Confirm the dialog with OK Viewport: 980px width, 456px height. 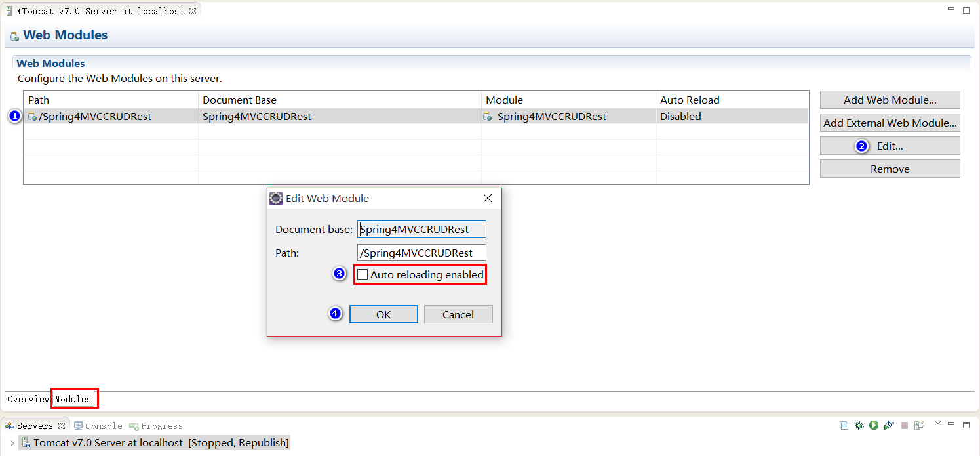(383, 314)
